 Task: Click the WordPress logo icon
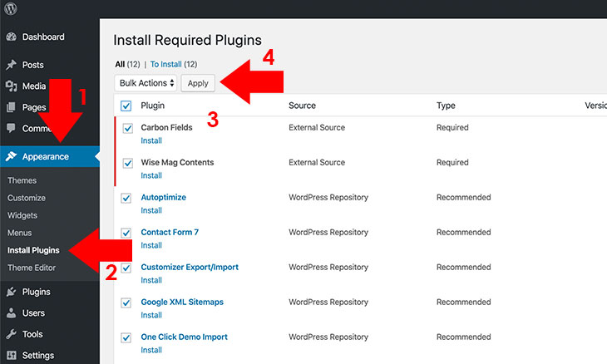(11, 7)
